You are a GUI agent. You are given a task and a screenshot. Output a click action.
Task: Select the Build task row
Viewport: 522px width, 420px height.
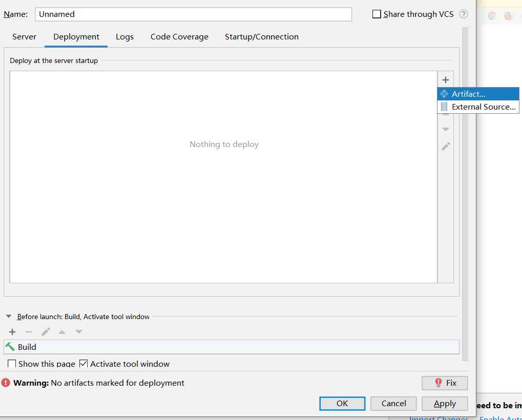(232, 347)
